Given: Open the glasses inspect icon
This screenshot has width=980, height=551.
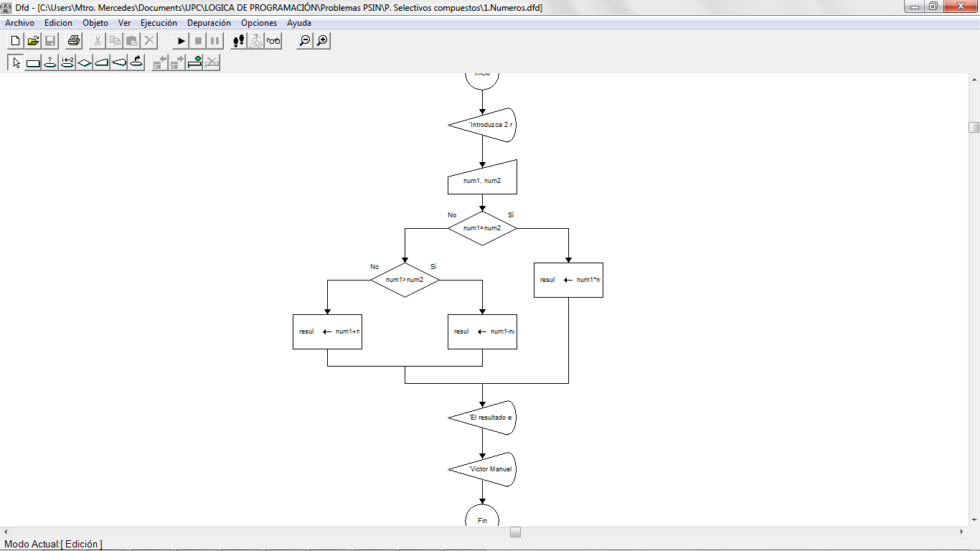Looking at the screenshot, I should point(273,41).
